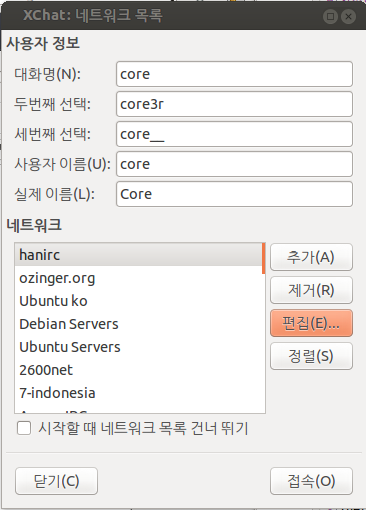Click the 대화명(N) nickname input field
This screenshot has height=510, width=366.
234,74
